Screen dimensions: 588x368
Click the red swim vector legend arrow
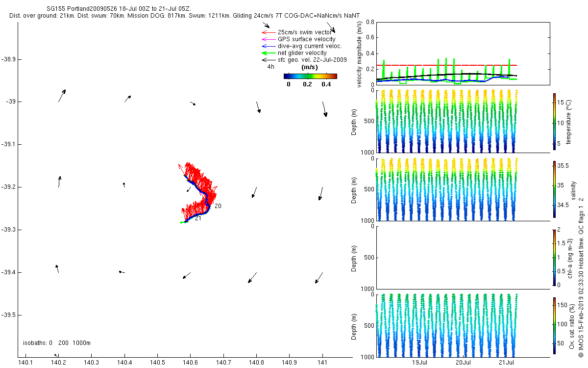pos(268,32)
